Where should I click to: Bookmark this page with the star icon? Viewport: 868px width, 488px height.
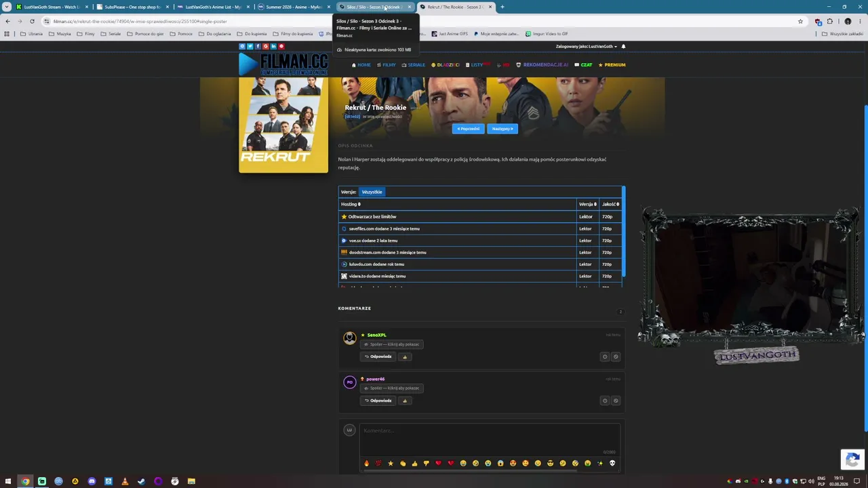pyautogui.click(x=800, y=21)
